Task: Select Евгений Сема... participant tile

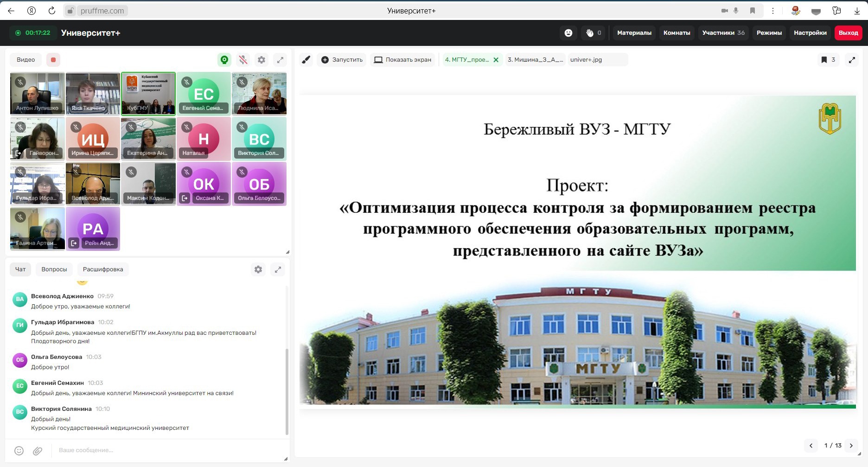Action: (x=204, y=94)
